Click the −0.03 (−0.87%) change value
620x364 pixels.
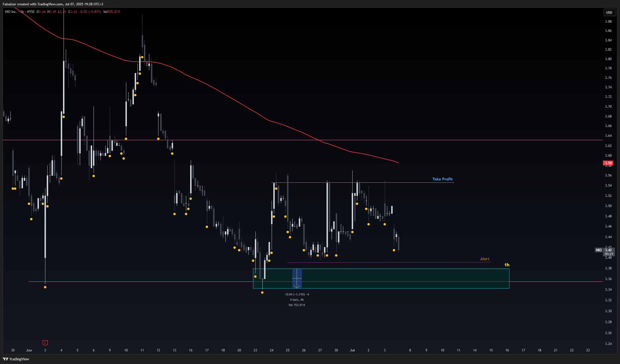coord(90,12)
